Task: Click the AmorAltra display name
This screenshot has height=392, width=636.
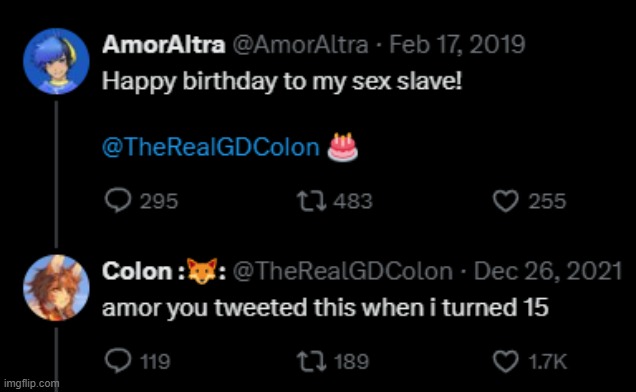Action: click(163, 44)
